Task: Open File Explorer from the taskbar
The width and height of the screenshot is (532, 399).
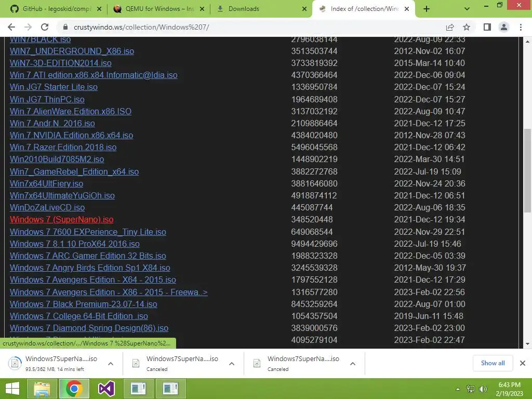Action: coord(42,389)
